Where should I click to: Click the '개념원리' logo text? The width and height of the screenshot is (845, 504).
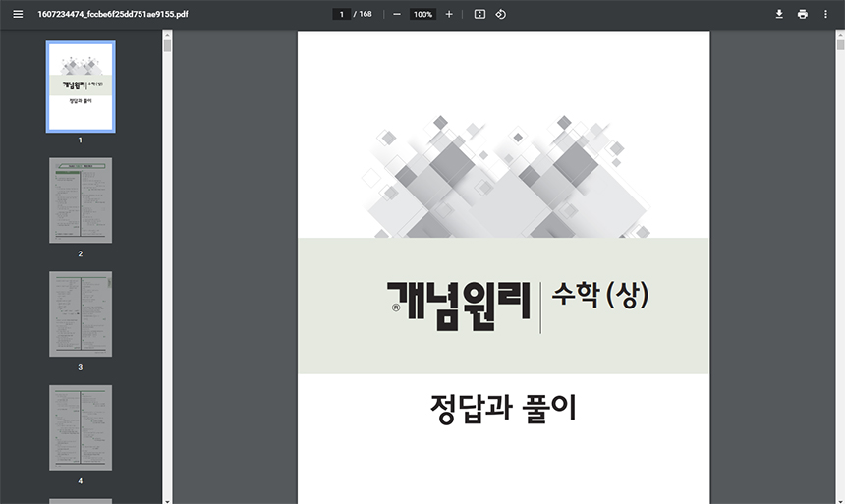[x=459, y=306]
